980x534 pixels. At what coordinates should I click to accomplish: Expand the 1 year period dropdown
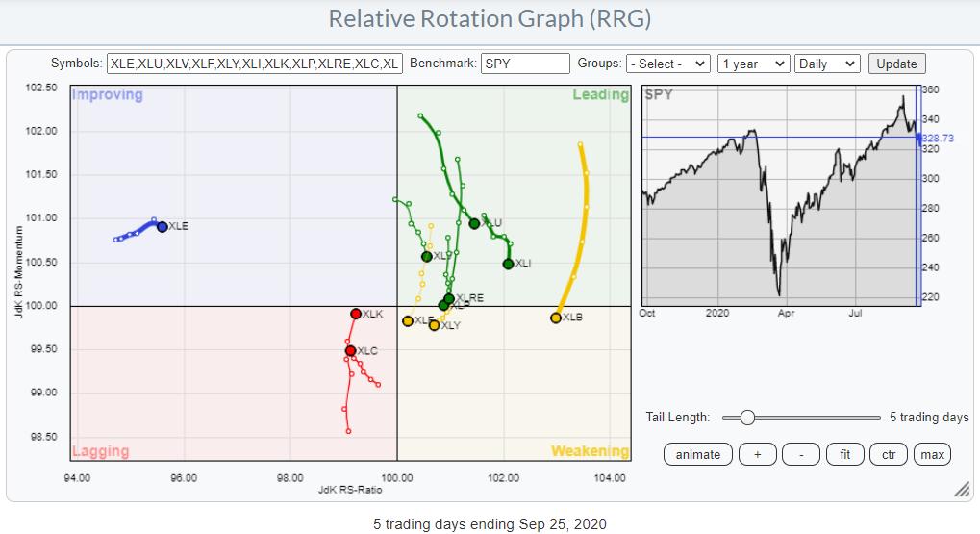tap(754, 64)
